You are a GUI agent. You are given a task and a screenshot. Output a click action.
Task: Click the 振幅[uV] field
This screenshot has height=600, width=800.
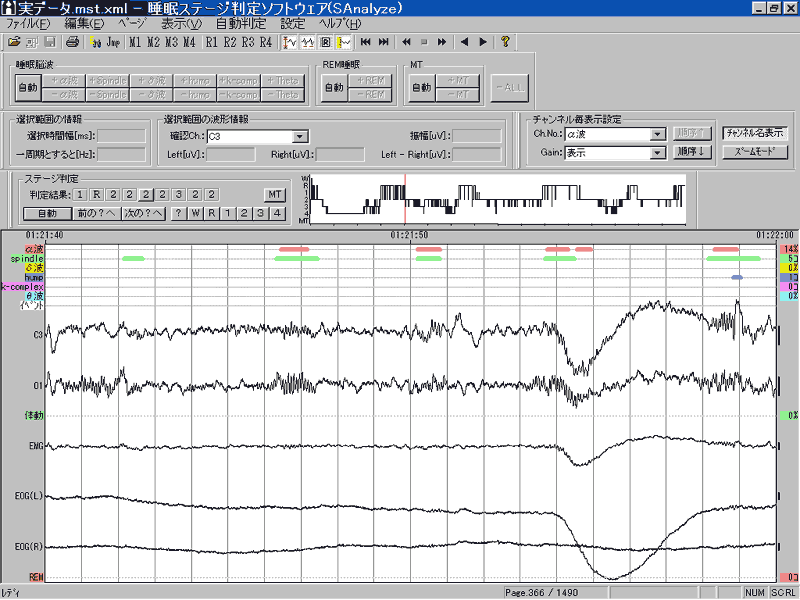(x=477, y=136)
